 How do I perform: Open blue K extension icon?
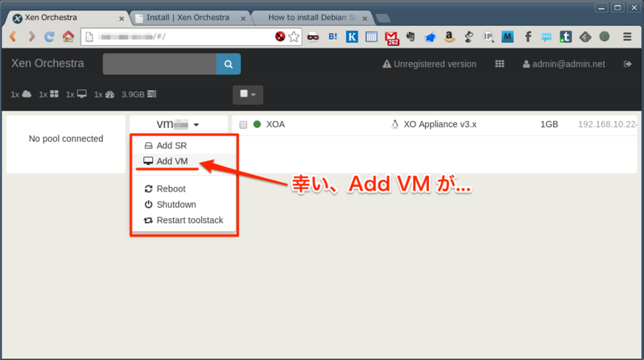tap(352, 36)
